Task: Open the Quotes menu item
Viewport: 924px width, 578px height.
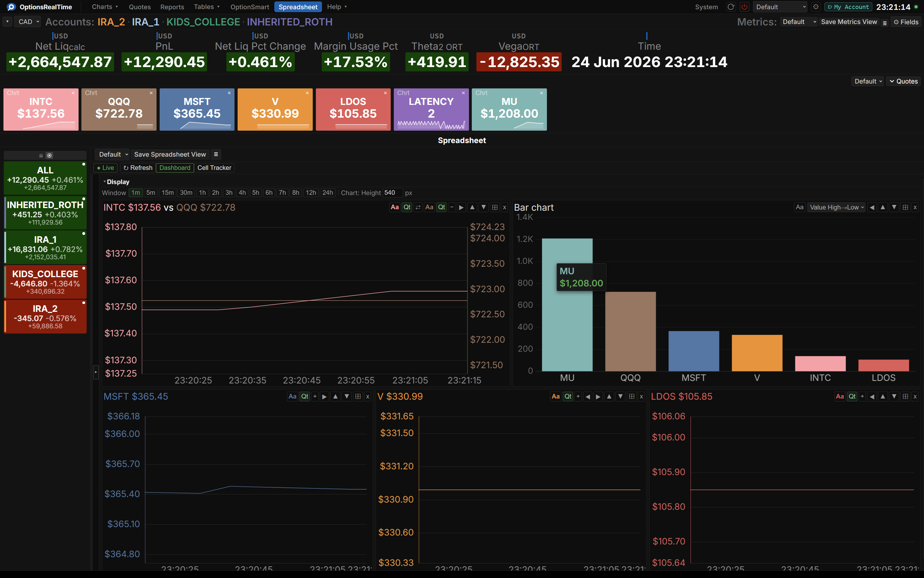Action: tap(140, 7)
